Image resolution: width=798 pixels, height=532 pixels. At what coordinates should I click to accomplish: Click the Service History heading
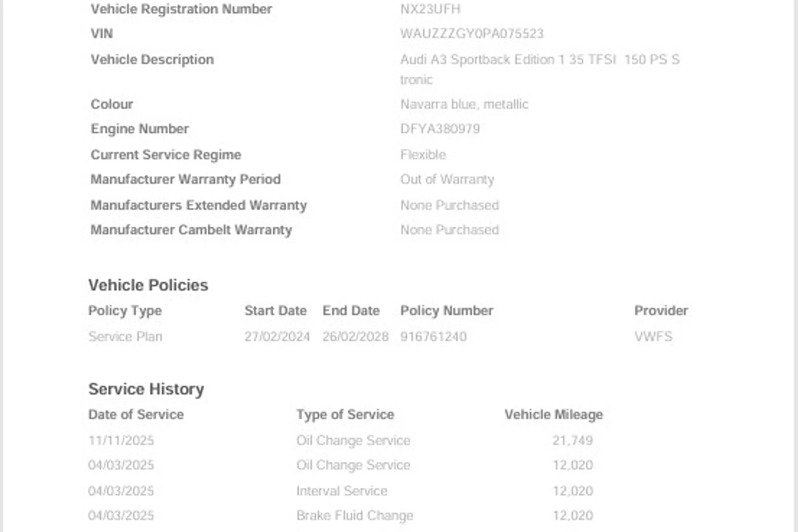pyautogui.click(x=146, y=389)
